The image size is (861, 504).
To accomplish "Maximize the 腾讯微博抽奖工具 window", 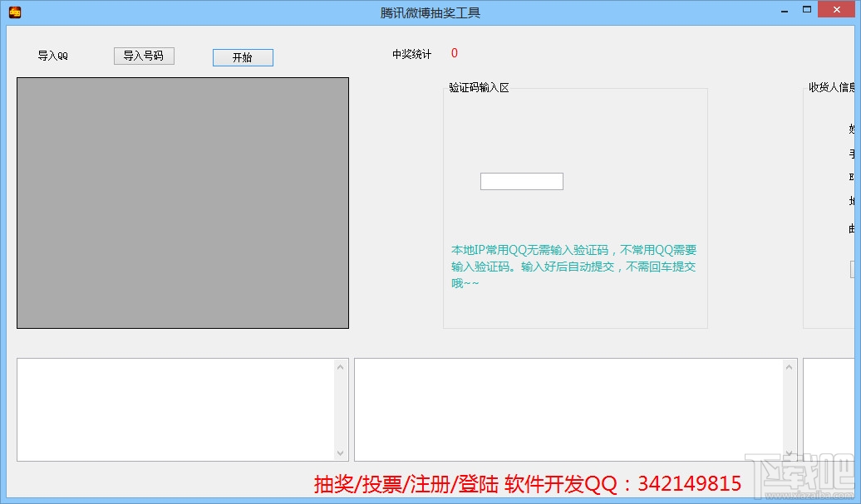I will tap(807, 10).
